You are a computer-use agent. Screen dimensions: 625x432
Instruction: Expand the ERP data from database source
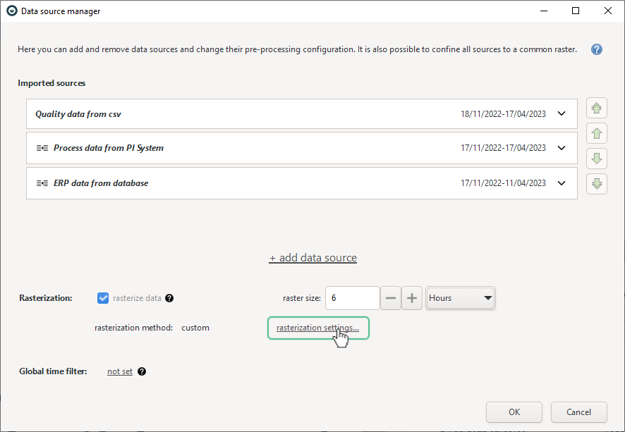point(561,183)
